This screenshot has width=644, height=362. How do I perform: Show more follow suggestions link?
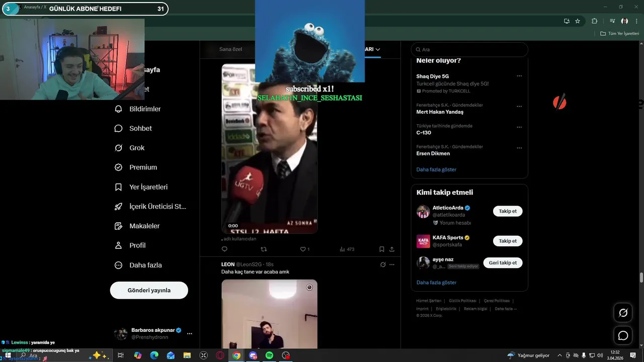click(x=436, y=283)
